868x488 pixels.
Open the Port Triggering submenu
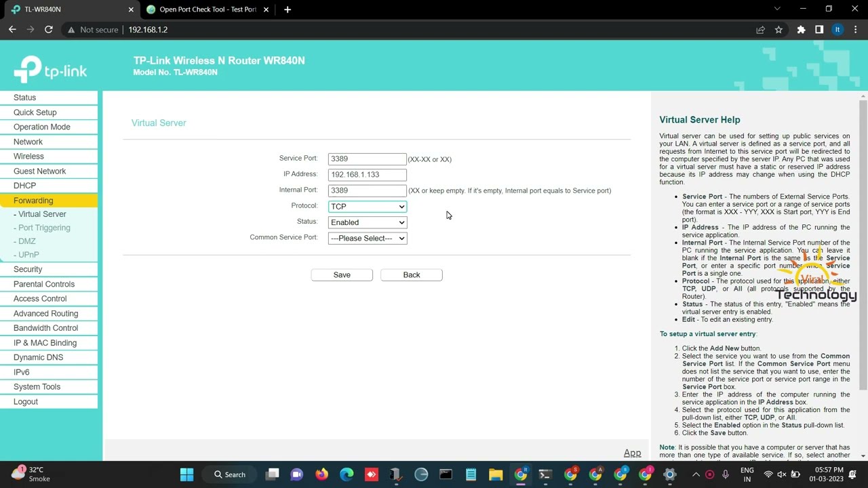click(x=44, y=228)
